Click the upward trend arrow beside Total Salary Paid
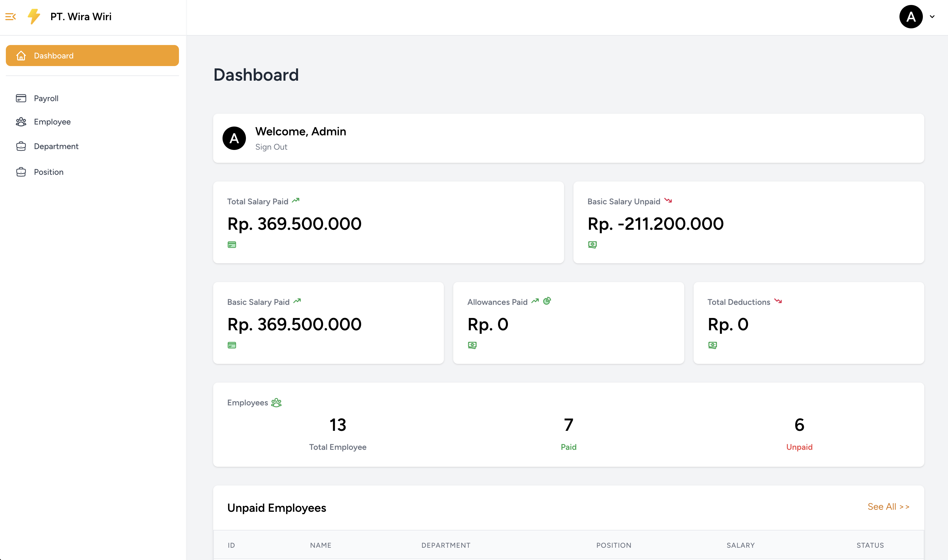Viewport: 948px width, 560px height. 296,201
